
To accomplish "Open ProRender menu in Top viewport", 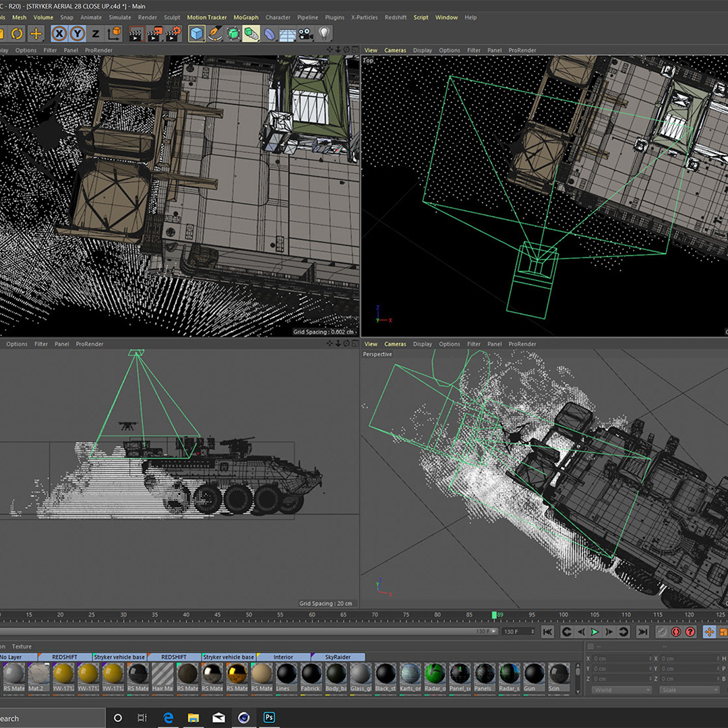I will [522, 50].
